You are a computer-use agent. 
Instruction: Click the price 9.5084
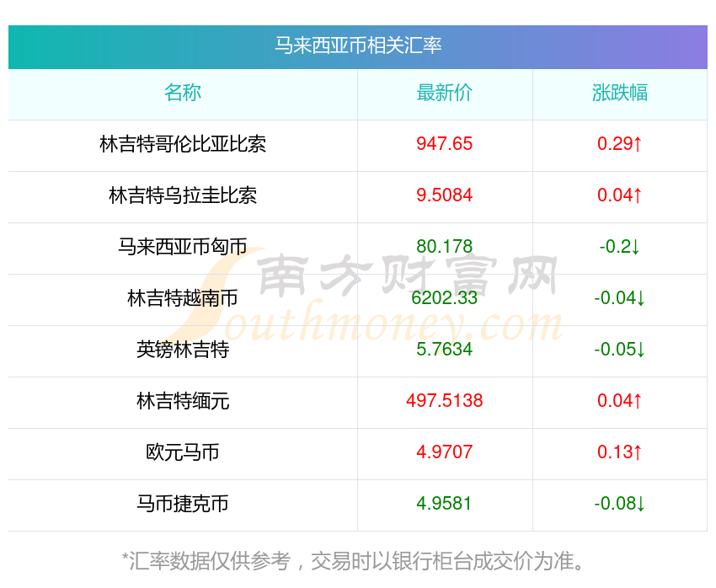click(x=444, y=195)
